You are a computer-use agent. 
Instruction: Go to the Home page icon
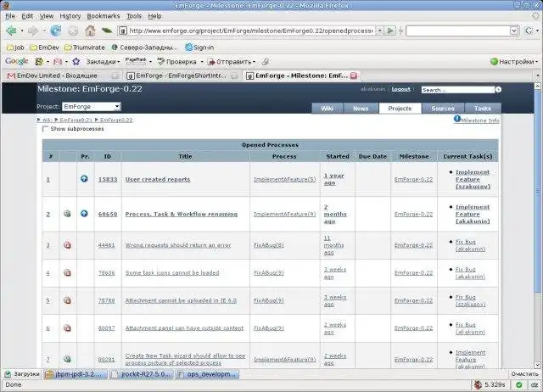(x=90, y=31)
